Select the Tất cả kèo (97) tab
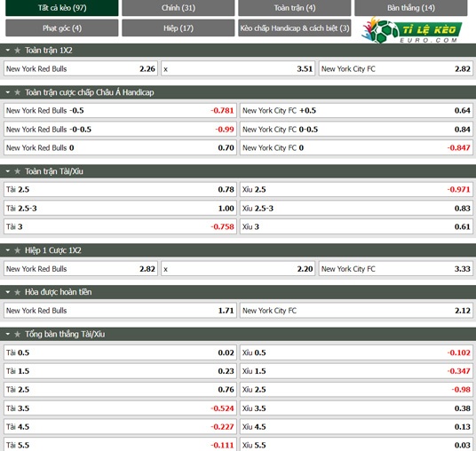Image resolution: width=476 pixels, height=451 pixels. coord(62,8)
